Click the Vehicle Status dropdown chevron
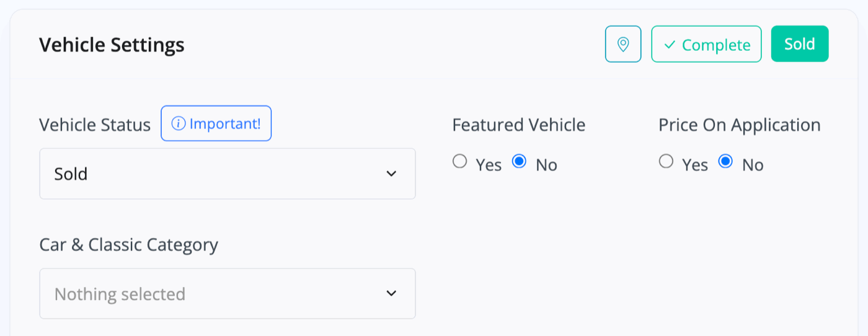Viewport: 868px width, 336px height. (391, 174)
